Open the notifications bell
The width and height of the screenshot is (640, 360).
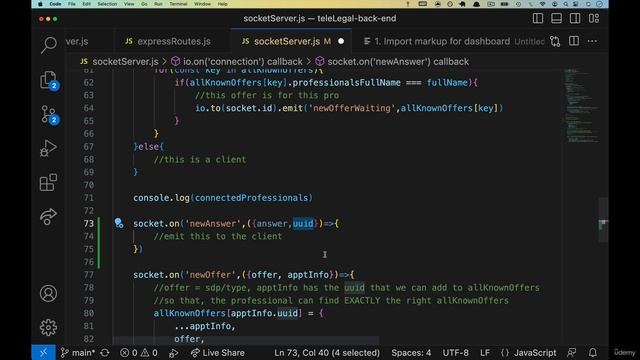click(x=593, y=353)
